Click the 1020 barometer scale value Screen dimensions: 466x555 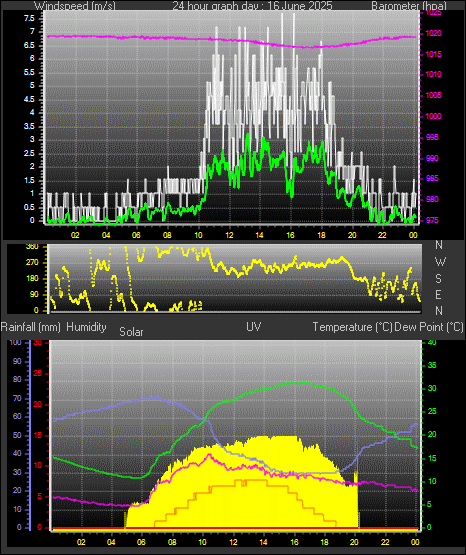click(434, 33)
